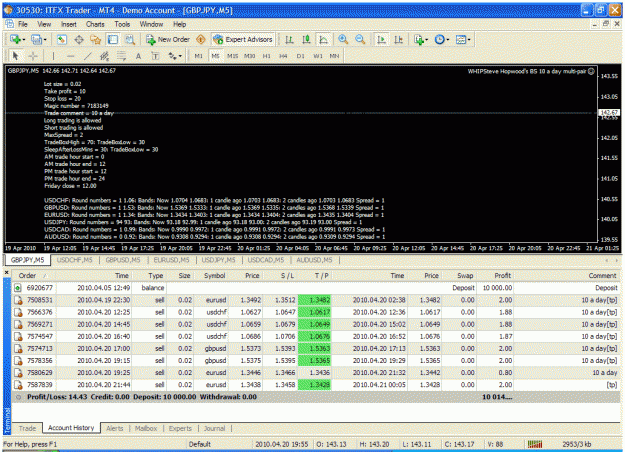The width and height of the screenshot is (625, 452).
Task: Open the Mailbox terminal tab
Action: (x=146, y=428)
